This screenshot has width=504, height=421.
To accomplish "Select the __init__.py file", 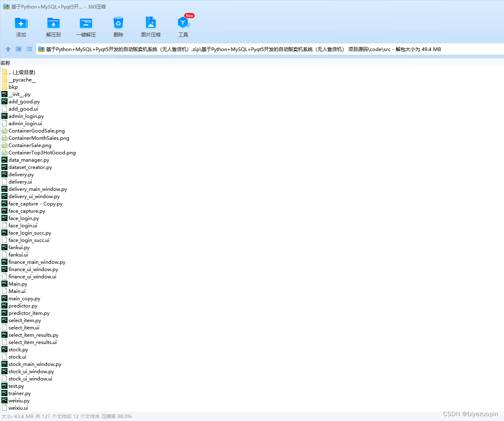I will (16, 94).
